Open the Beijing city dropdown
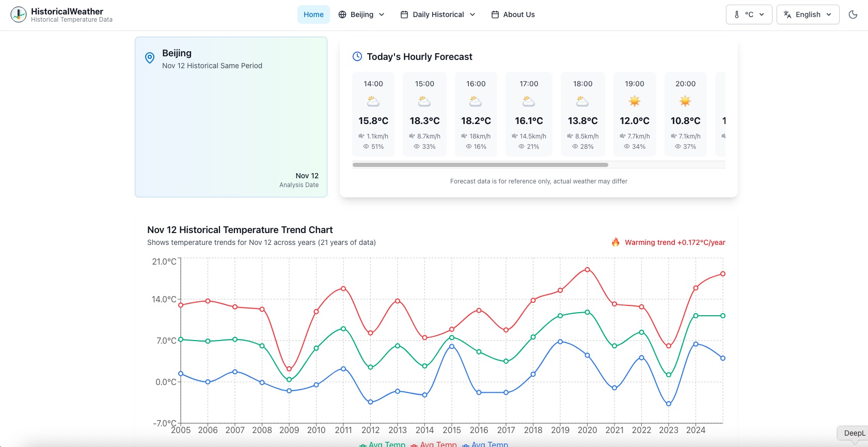This screenshot has width=868, height=447. tap(361, 14)
